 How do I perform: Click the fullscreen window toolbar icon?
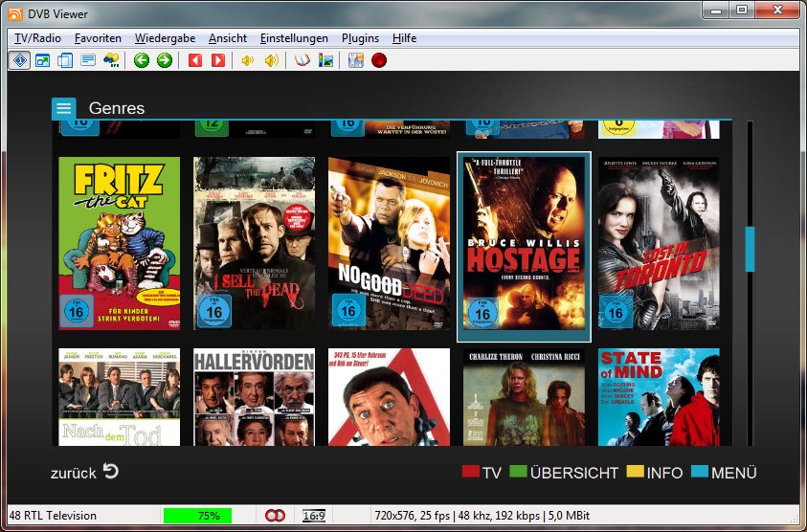pos(42,60)
